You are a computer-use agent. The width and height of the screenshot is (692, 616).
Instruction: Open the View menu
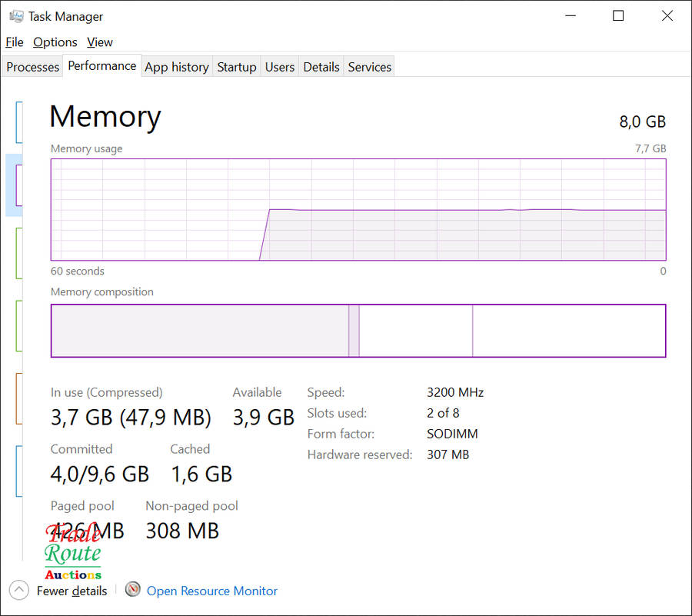point(100,42)
